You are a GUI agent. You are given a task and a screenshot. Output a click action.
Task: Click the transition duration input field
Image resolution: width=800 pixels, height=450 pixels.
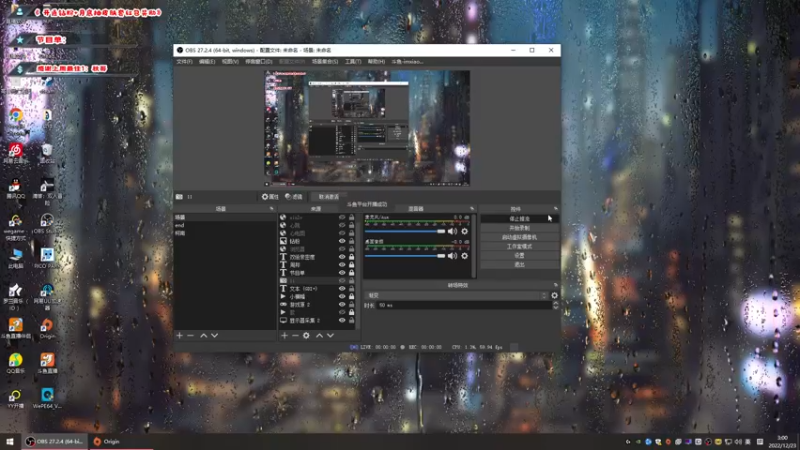point(463,305)
